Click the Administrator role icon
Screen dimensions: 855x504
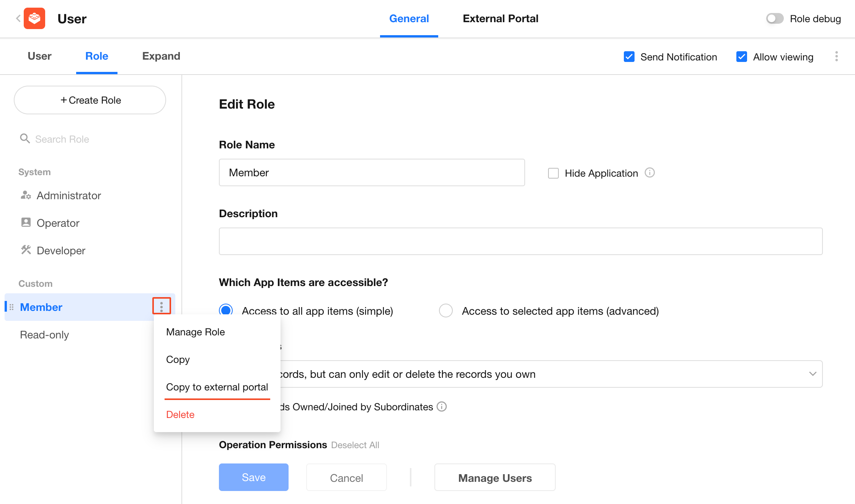tap(26, 195)
